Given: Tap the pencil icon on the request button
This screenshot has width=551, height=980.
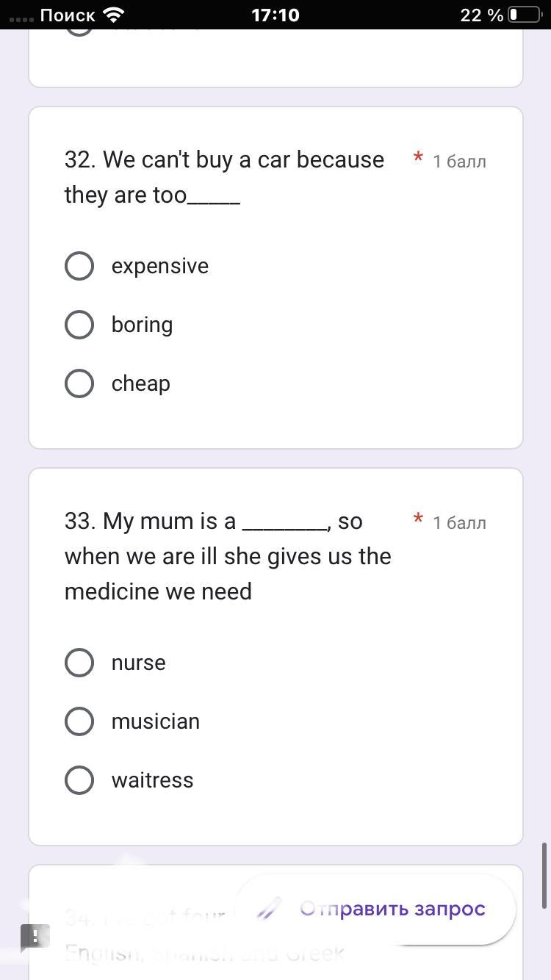Looking at the screenshot, I should point(269,909).
